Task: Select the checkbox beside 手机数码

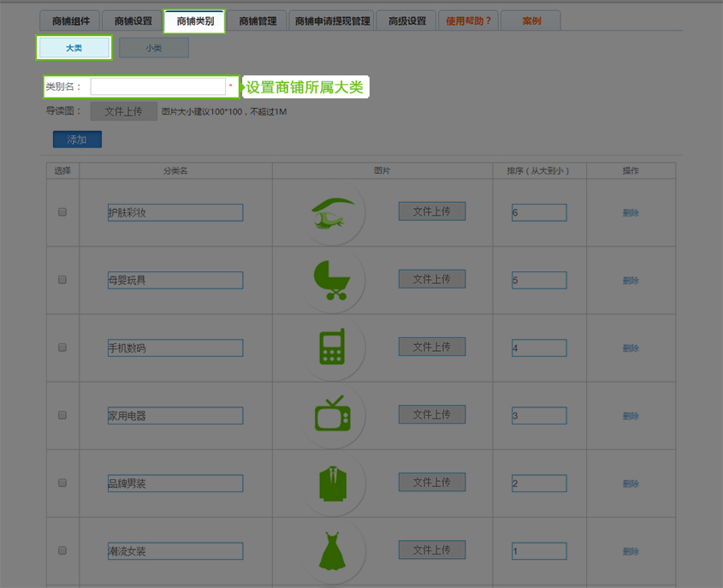Action: [x=62, y=347]
